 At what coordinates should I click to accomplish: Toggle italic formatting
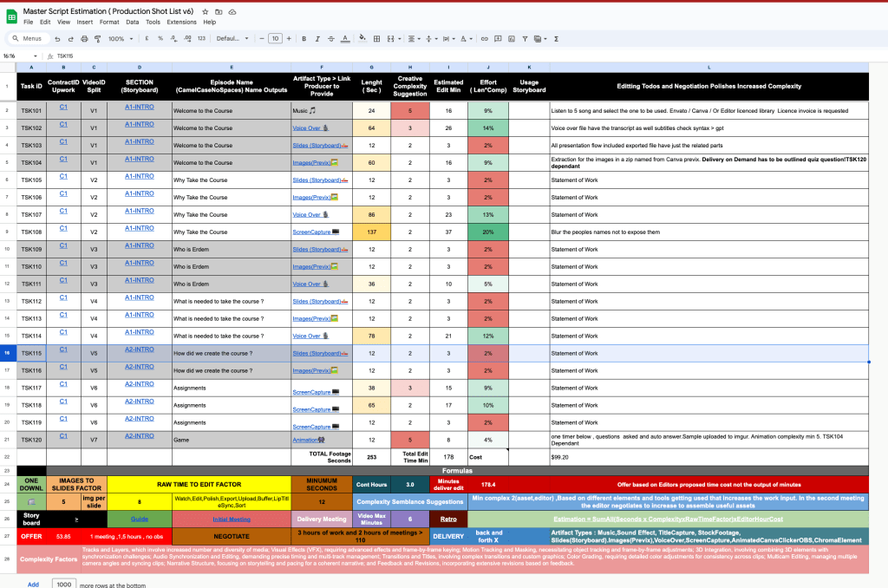pos(317,38)
